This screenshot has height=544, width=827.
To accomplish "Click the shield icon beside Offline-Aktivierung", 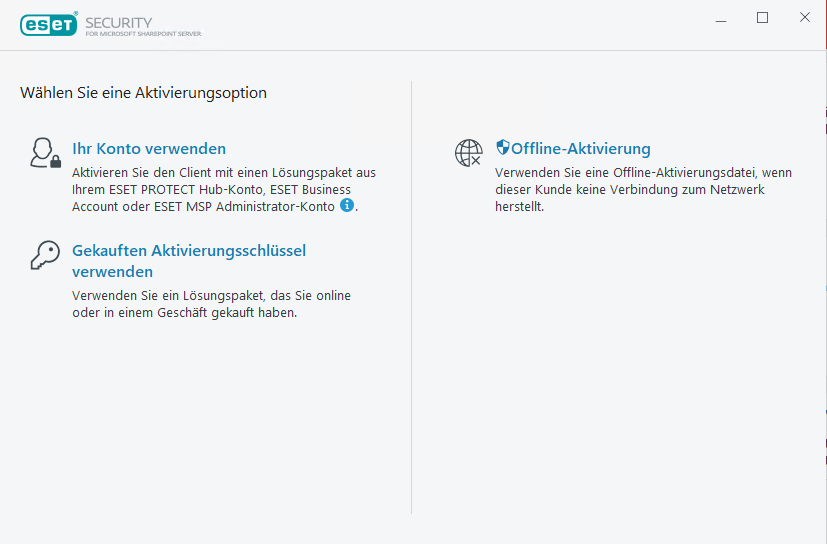I will (x=503, y=147).
